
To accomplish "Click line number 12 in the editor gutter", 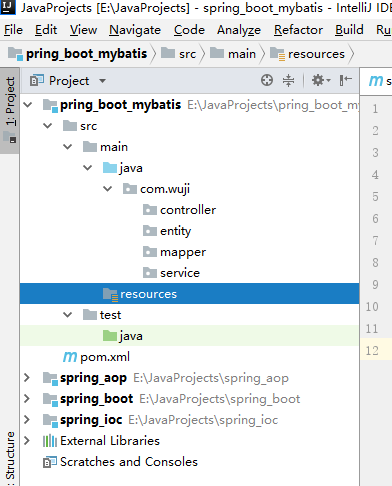I will click(x=372, y=351).
